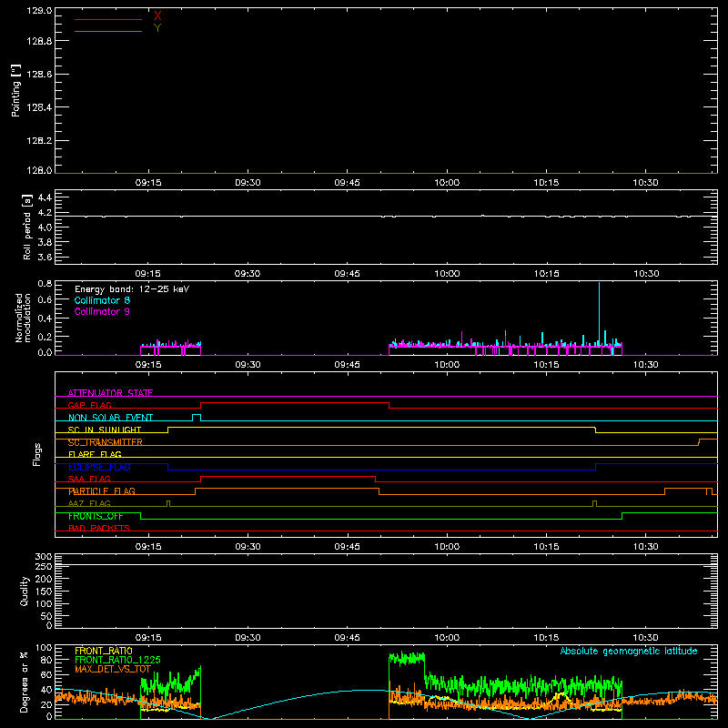
Task: Click the '150' quality tick label
Action: [44, 591]
